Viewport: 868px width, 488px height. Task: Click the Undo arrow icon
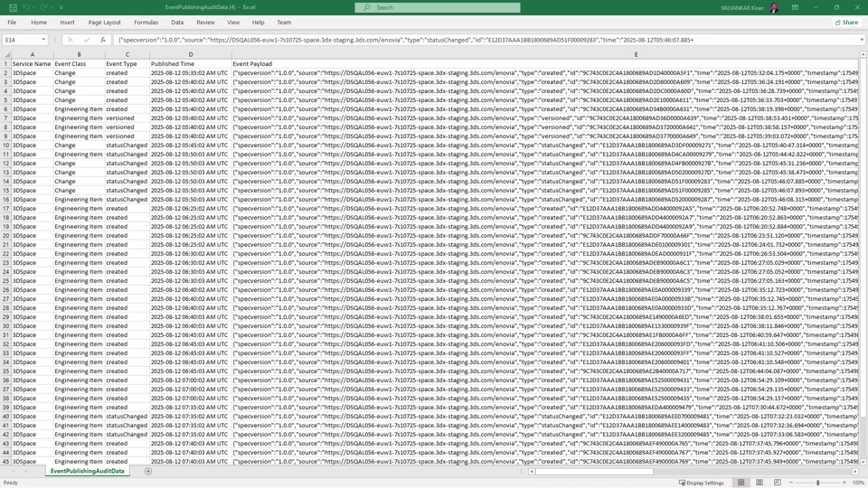click(26, 7)
